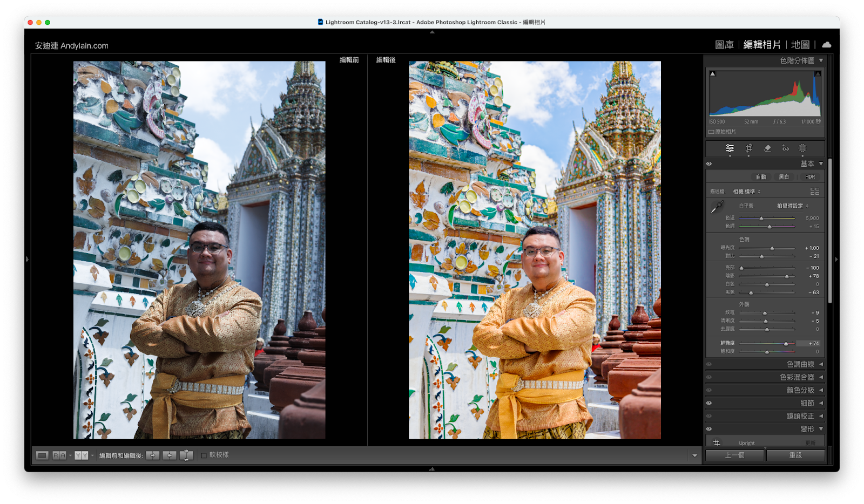
Task: Toggle visibility of 變形 panel edits
Action: (709, 429)
